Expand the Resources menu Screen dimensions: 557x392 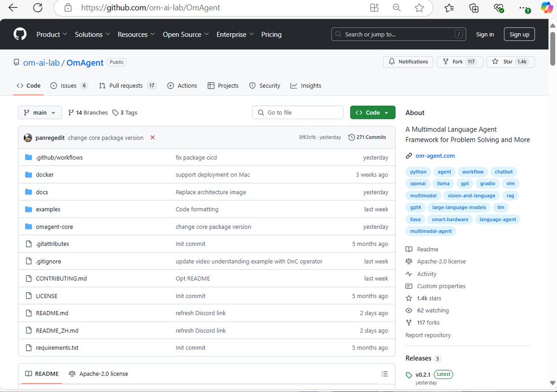[x=136, y=34]
